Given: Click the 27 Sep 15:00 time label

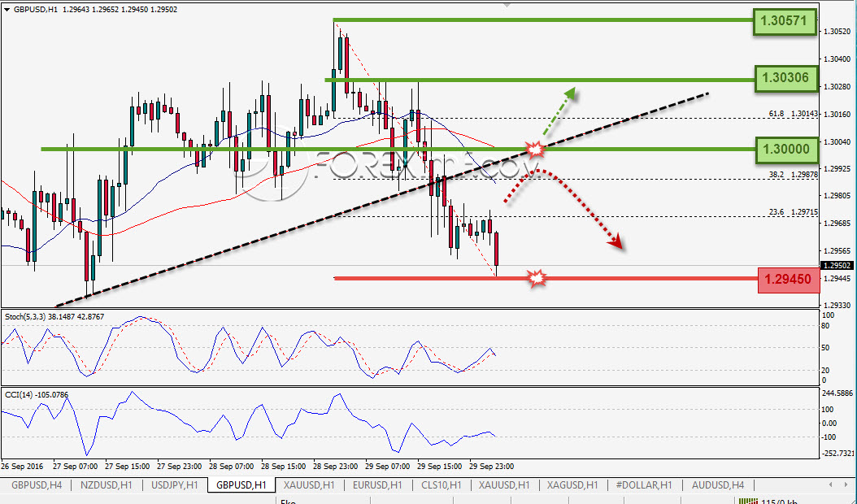Looking at the screenshot, I should (128, 467).
